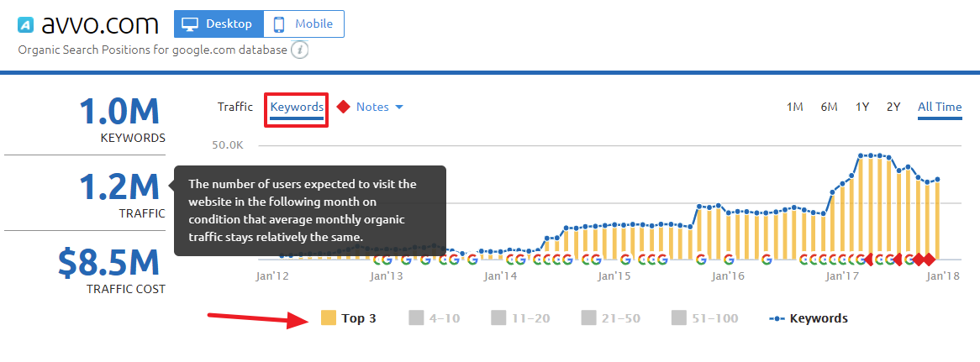
Task: Select the Keywords chart tab
Action: (297, 107)
